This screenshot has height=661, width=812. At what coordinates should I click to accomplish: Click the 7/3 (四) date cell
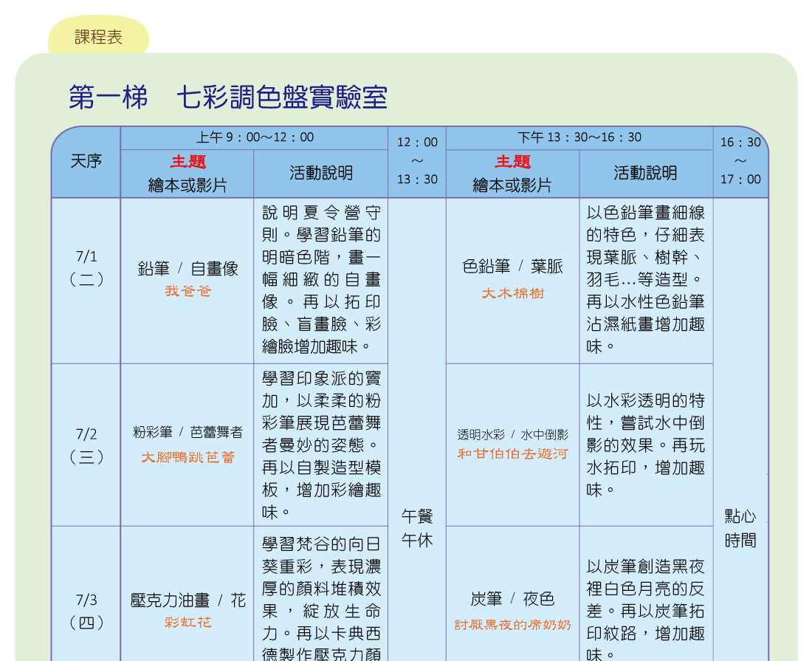[x=86, y=611]
